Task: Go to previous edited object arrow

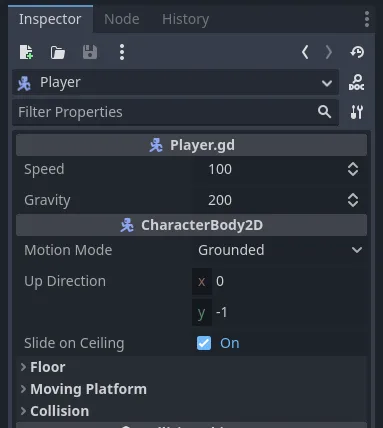Action: (x=305, y=52)
